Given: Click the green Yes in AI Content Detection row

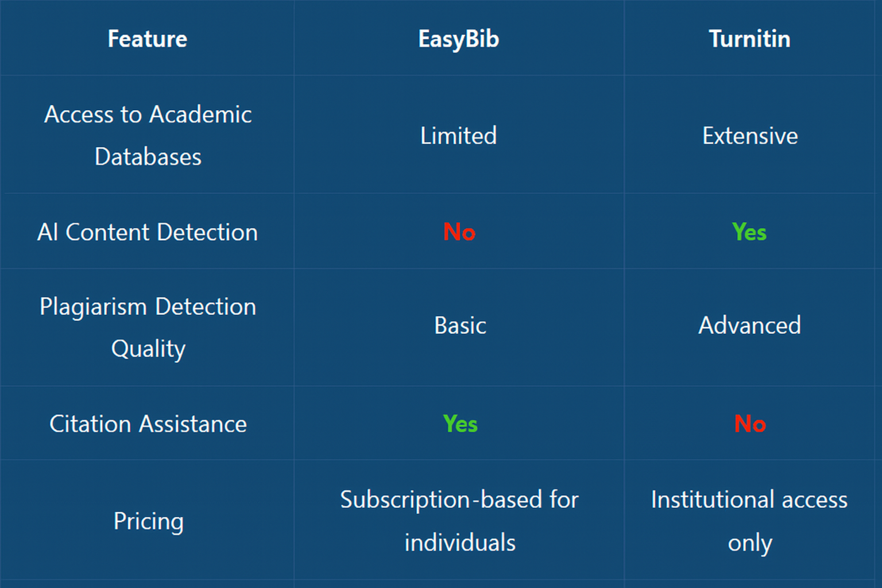Looking at the screenshot, I should 749,233.
